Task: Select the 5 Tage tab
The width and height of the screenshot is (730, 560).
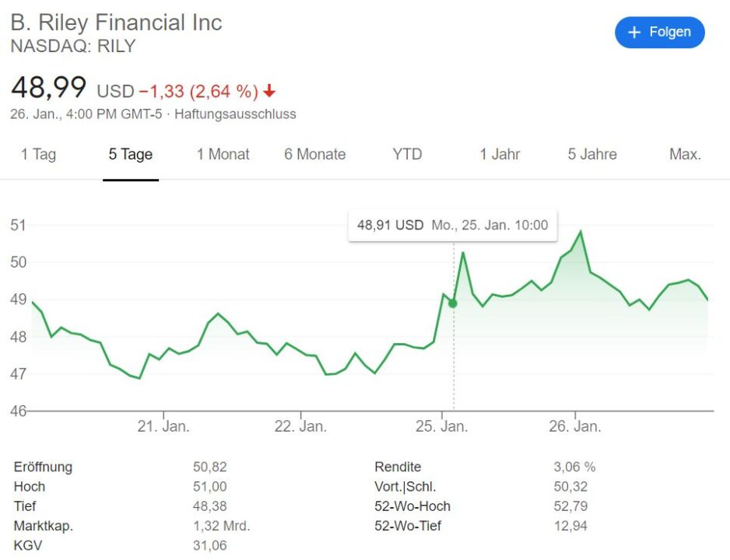Action: coord(130,154)
